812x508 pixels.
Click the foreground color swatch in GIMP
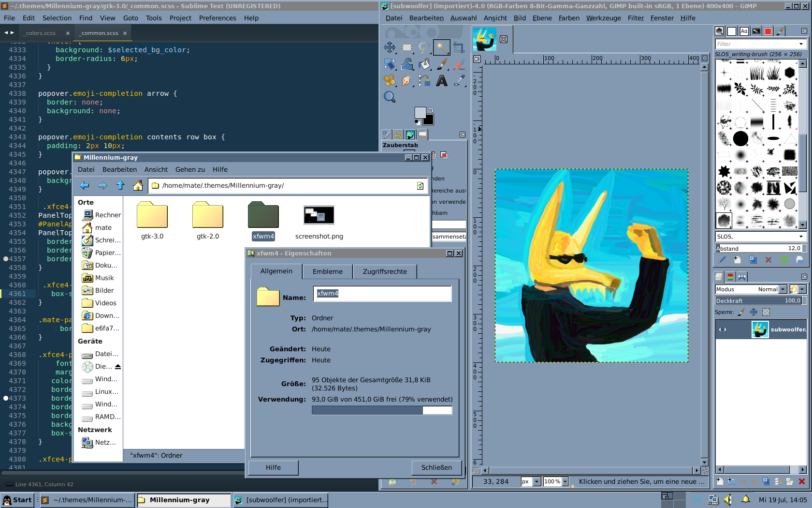[x=420, y=113]
